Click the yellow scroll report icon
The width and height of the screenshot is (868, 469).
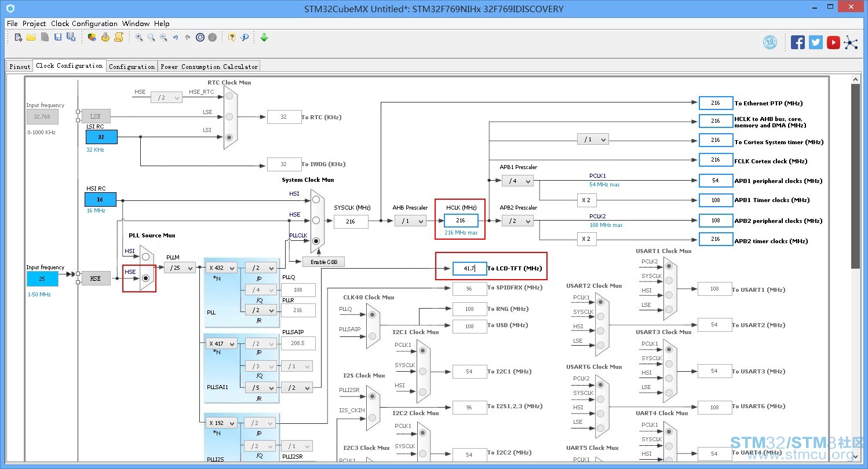coord(119,38)
